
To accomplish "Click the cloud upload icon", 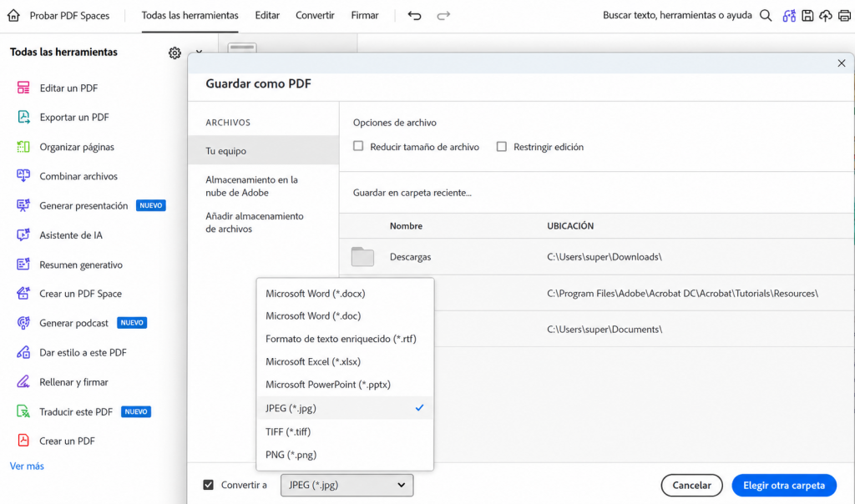I will point(826,15).
